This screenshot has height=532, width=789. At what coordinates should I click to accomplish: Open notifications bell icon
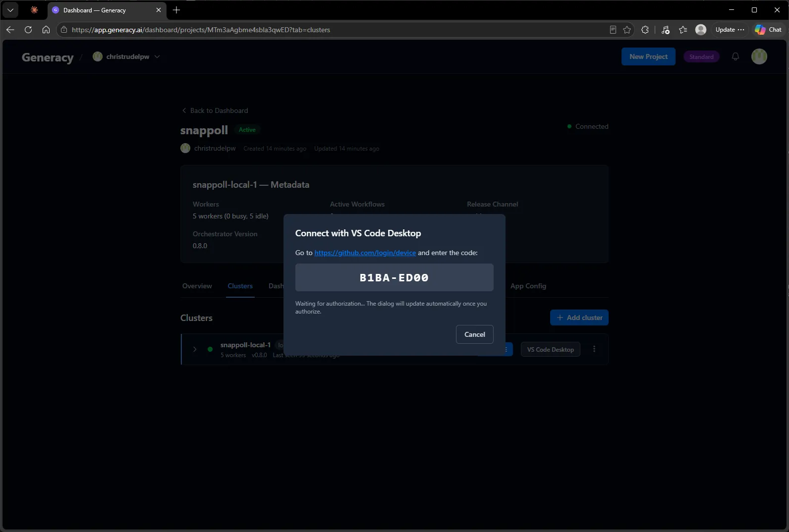(x=735, y=56)
